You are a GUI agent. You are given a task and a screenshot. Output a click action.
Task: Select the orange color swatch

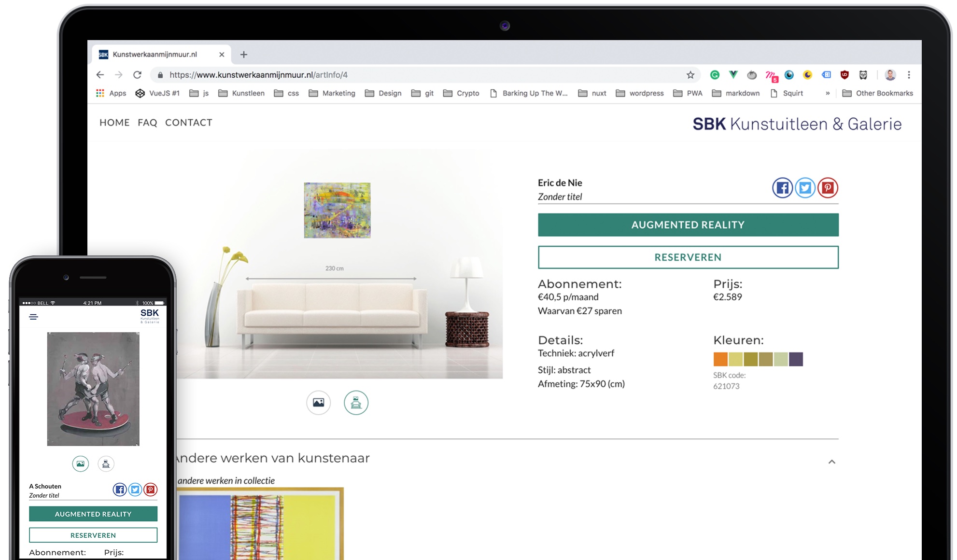click(x=719, y=359)
